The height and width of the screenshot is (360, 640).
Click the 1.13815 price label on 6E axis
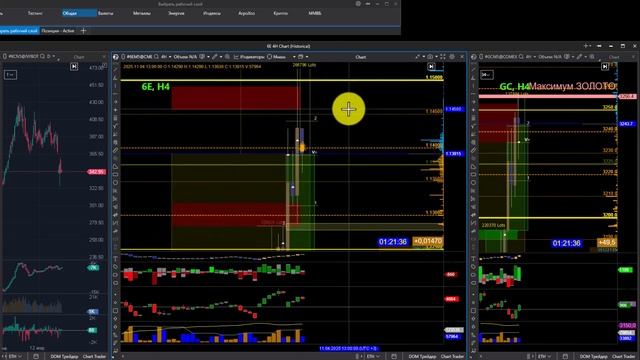click(x=454, y=153)
